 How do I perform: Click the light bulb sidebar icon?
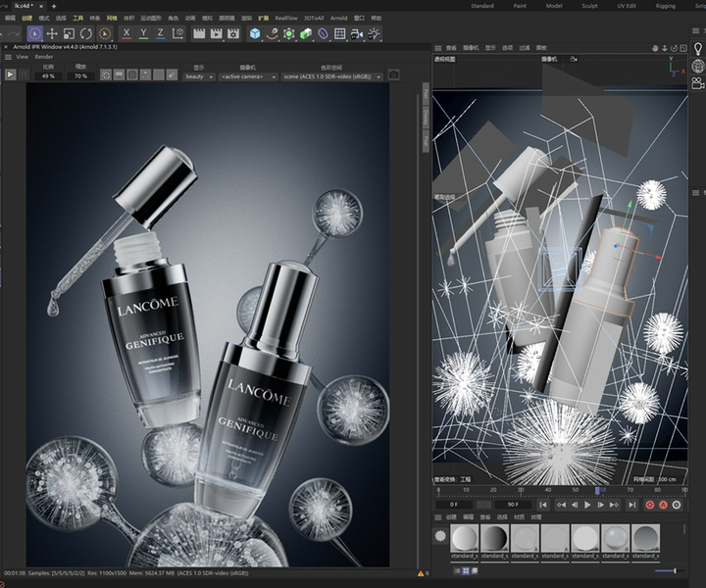pos(698,49)
